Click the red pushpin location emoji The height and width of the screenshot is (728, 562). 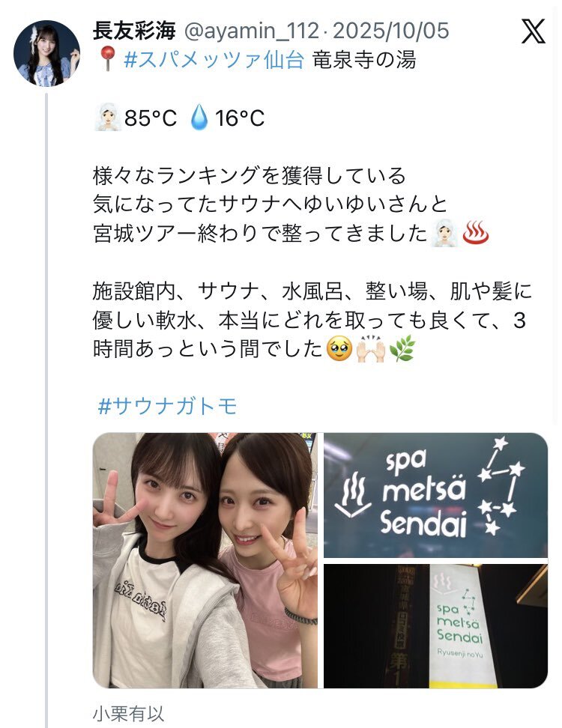107,60
